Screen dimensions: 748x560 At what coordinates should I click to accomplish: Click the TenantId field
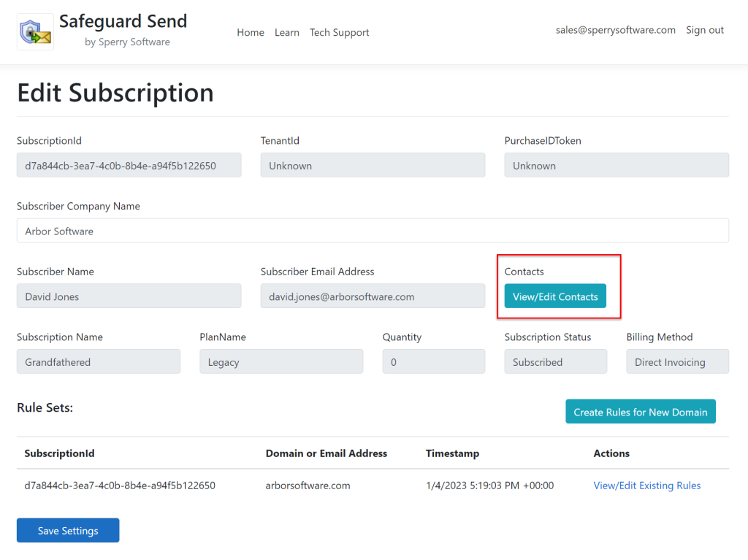(373, 166)
